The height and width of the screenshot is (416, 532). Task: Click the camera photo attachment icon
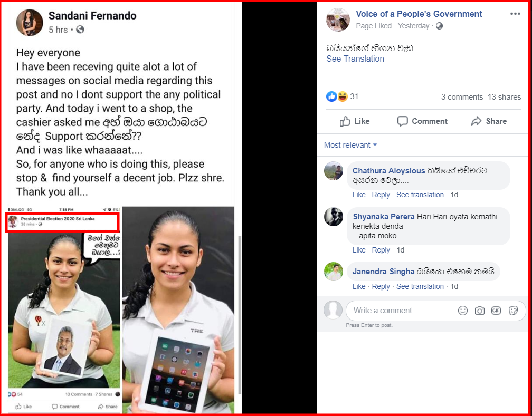click(x=479, y=311)
